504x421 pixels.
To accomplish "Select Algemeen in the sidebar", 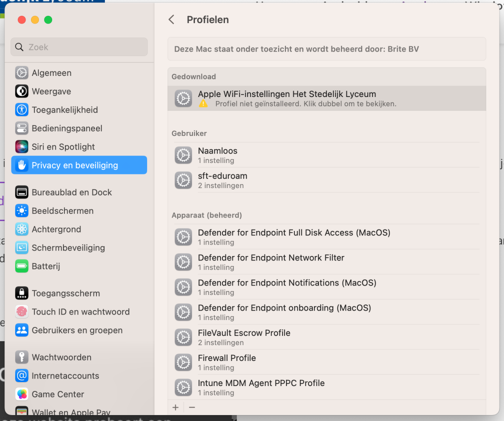I will [52, 73].
